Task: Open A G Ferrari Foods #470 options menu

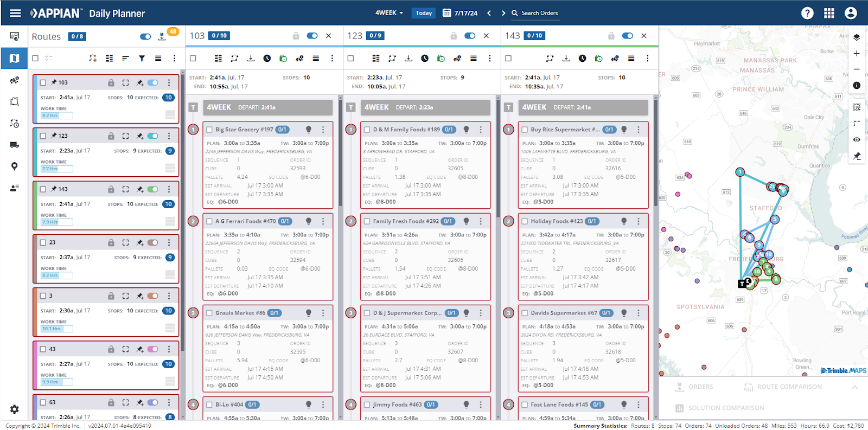Action: (323, 221)
